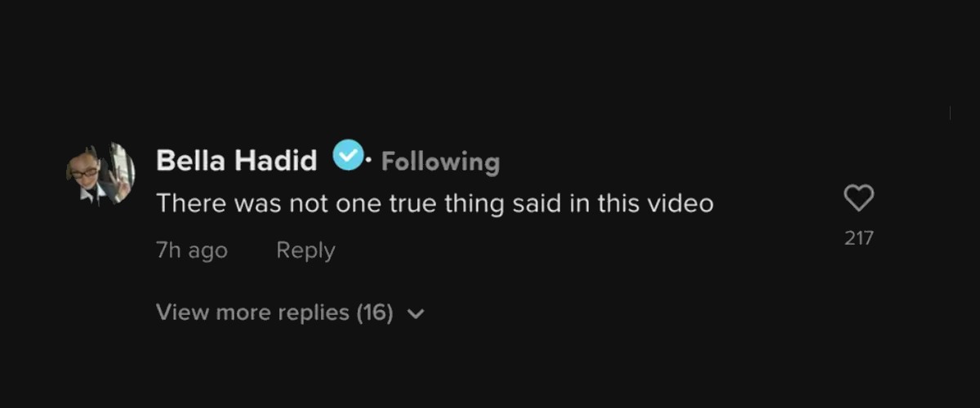Click the blue verified checkmark badge
The height and width of the screenshot is (408, 980).
click(x=347, y=156)
